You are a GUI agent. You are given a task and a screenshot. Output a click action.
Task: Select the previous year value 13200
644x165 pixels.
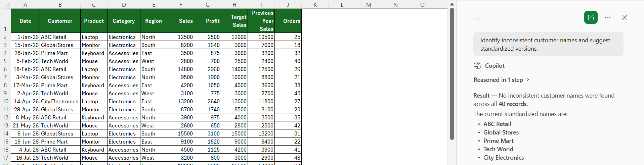[261, 133]
